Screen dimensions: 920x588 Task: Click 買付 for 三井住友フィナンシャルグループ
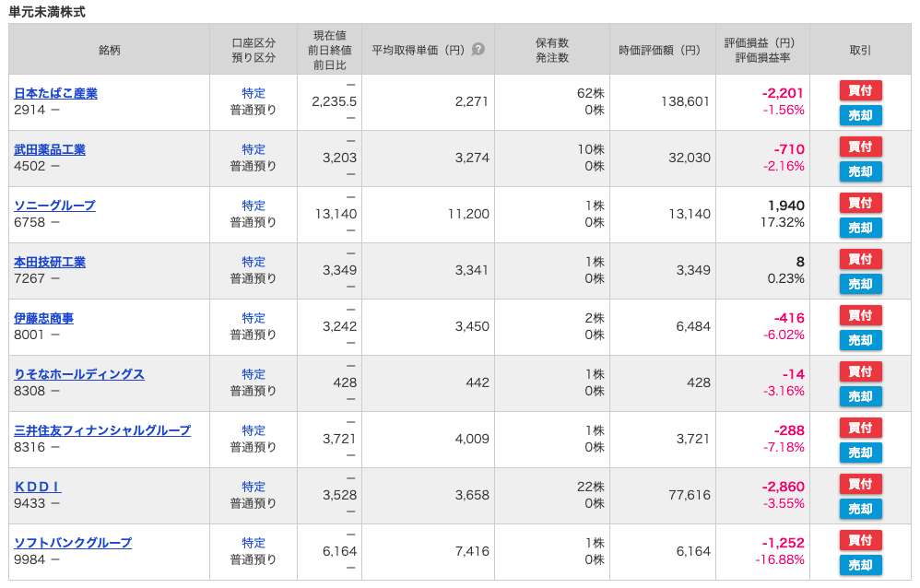click(860, 428)
